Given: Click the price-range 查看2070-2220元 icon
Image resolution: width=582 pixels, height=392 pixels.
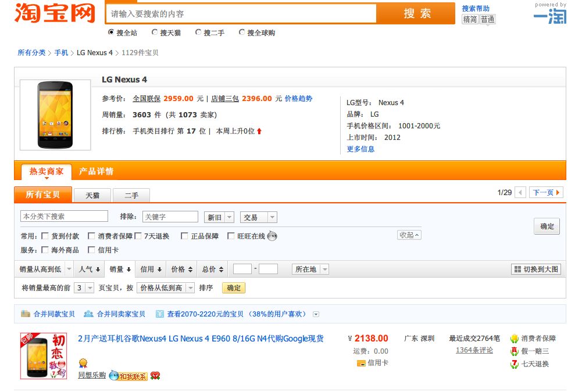Looking at the screenshot, I should click(x=160, y=314).
